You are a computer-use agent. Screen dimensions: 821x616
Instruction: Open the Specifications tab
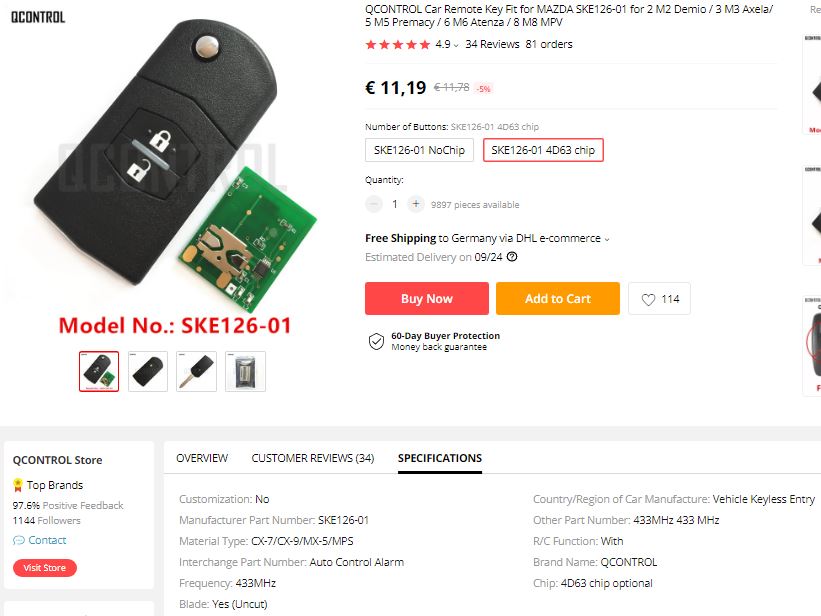tap(440, 458)
